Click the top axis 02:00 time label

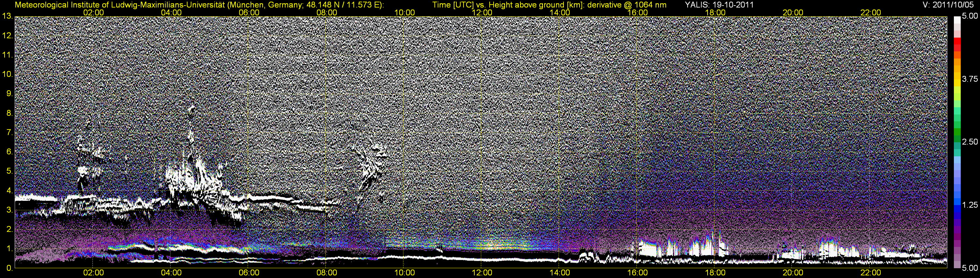click(x=93, y=12)
